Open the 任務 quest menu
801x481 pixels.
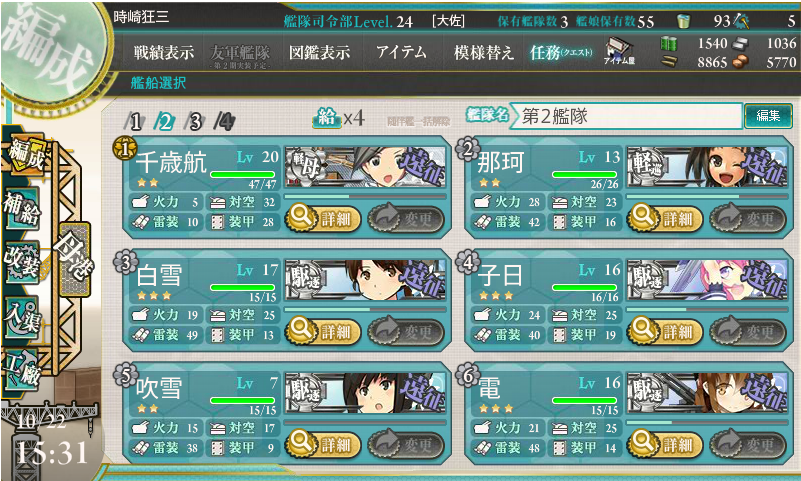tap(561, 52)
